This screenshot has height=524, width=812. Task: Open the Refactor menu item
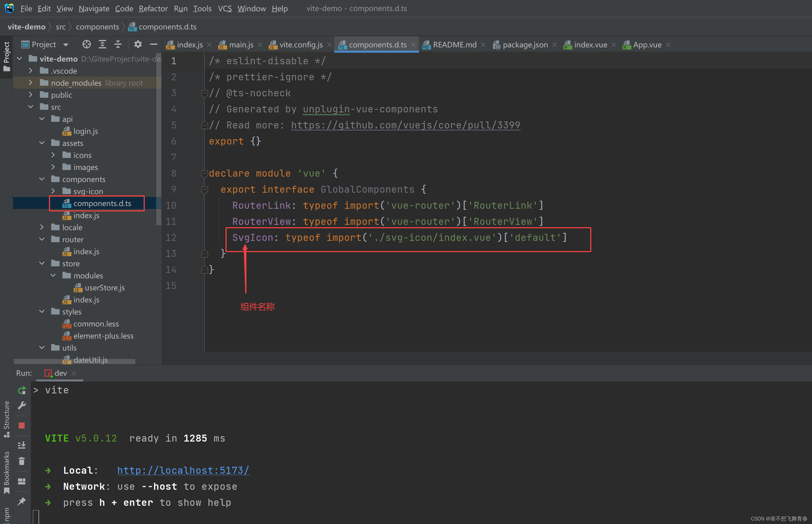pos(152,8)
